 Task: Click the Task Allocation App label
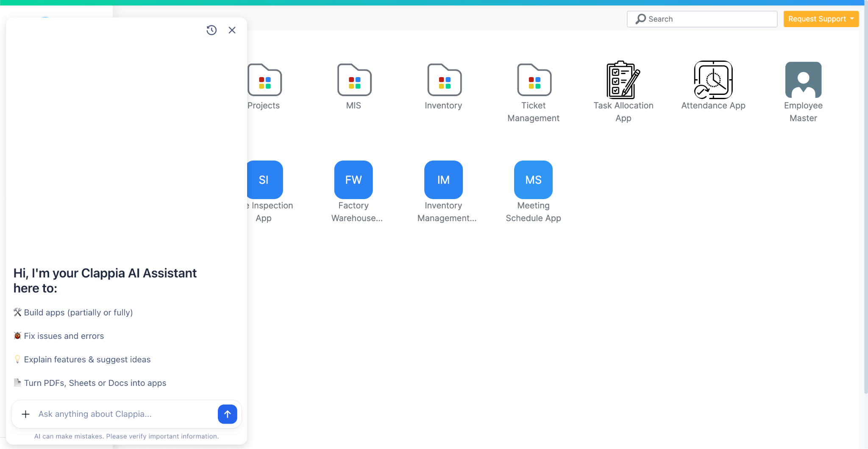tap(623, 112)
